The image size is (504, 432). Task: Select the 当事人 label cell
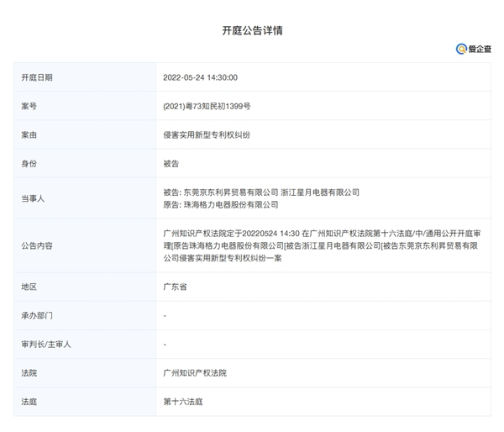point(85,198)
